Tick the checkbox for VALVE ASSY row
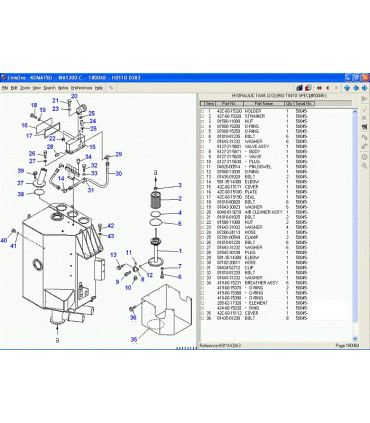The height and width of the screenshot is (423, 370). [202, 146]
